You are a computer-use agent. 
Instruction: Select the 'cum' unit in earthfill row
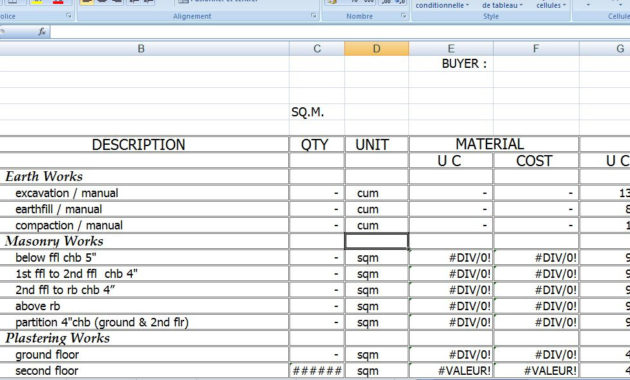click(376, 209)
